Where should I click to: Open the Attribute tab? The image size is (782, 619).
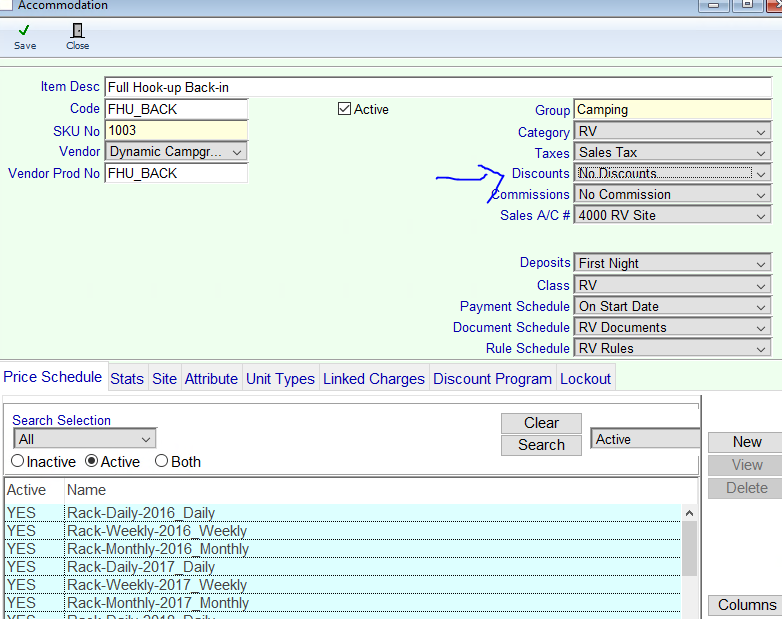(211, 379)
